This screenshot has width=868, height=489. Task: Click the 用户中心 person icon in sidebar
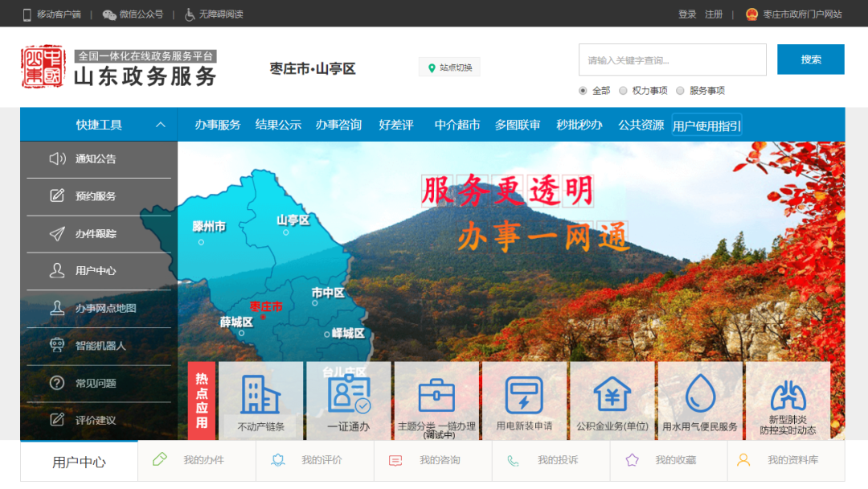click(57, 270)
